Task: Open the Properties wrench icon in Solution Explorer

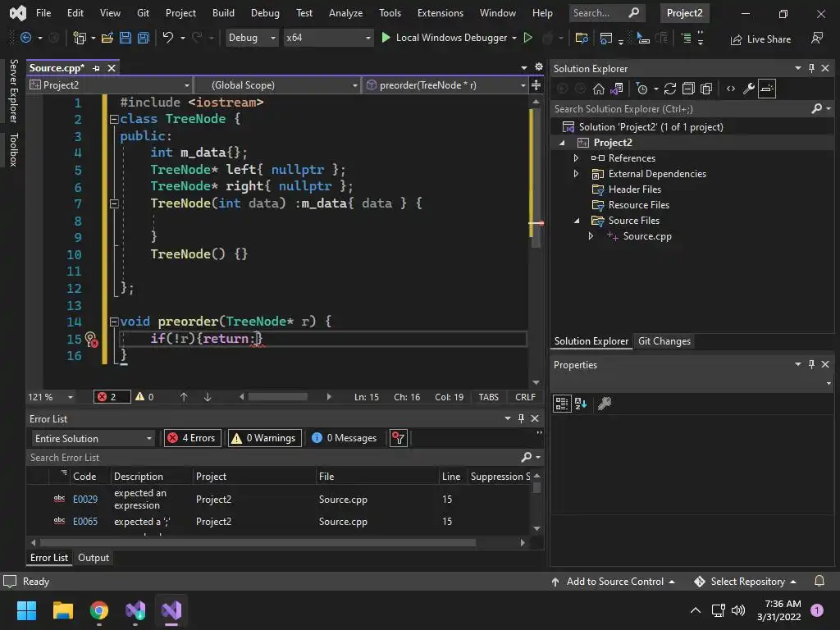Action: click(749, 89)
